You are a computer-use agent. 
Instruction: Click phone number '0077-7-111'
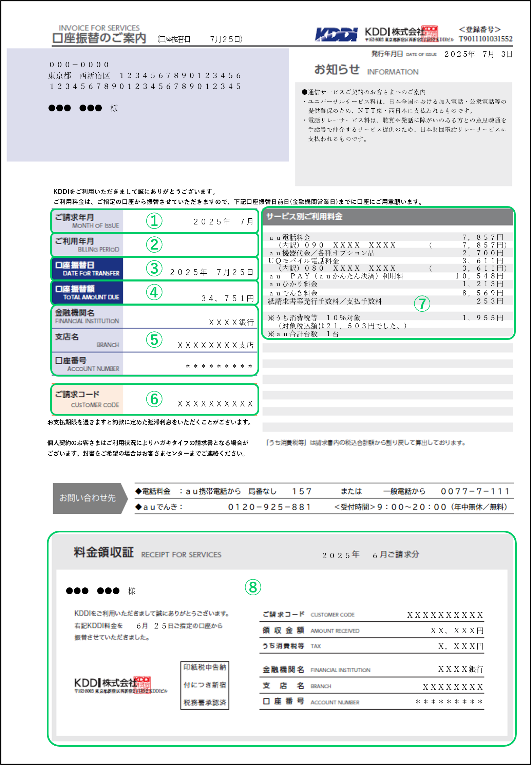pyautogui.click(x=475, y=491)
